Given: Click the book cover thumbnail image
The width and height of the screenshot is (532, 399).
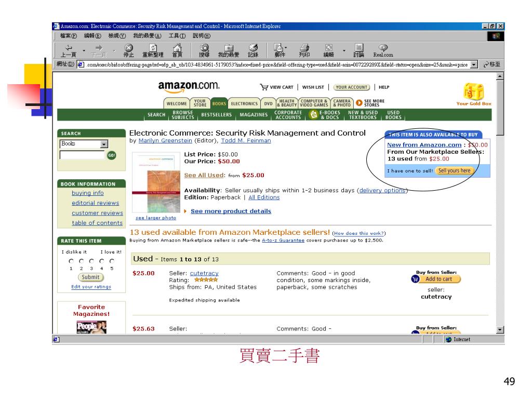Looking at the screenshot, I should (x=156, y=182).
